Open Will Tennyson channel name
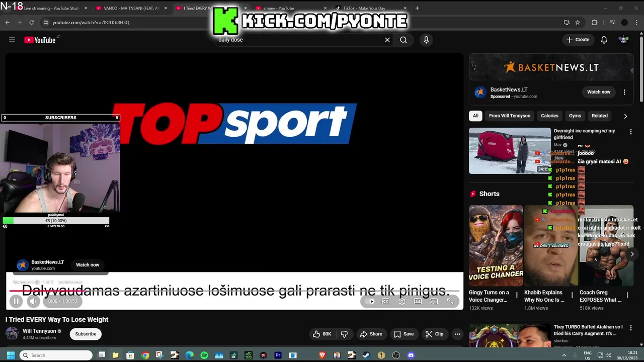This screenshot has height=362, width=644. 39,331
